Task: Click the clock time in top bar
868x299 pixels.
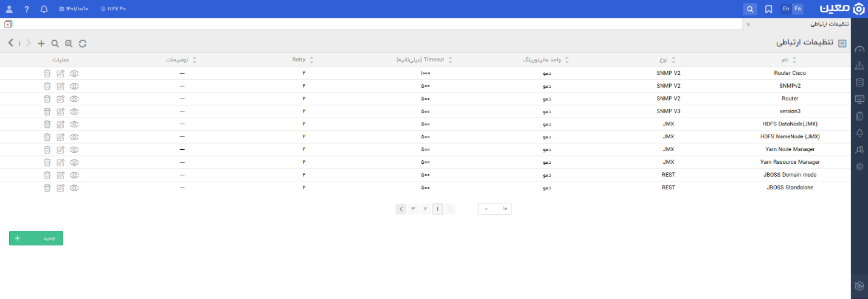Action: [113, 9]
